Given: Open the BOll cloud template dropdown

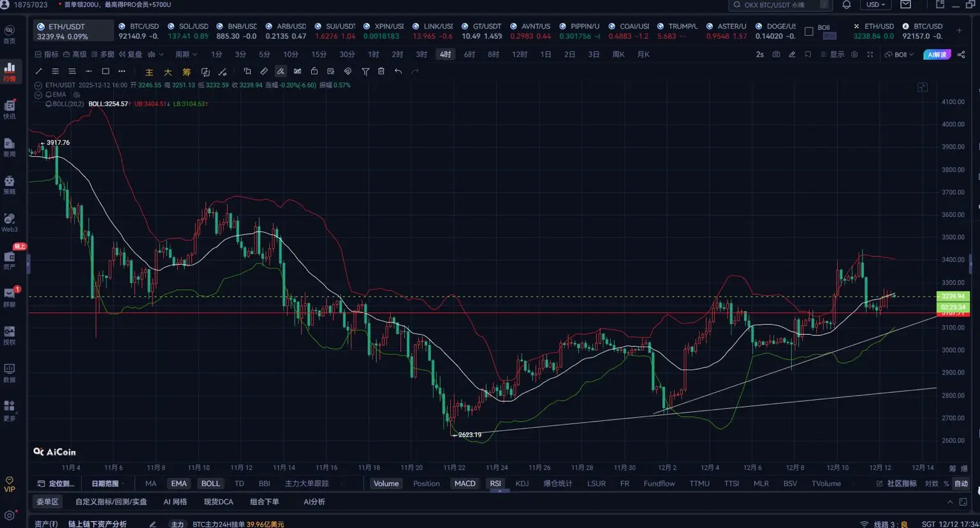Looking at the screenshot, I should (899, 55).
